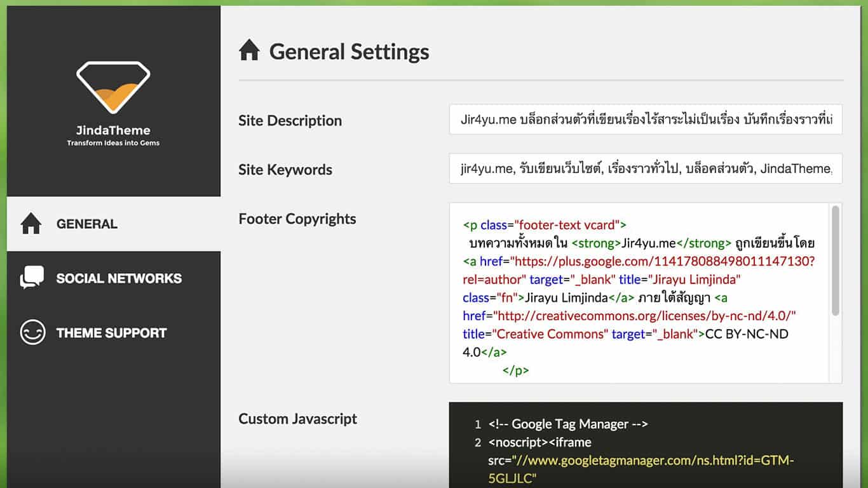Screen dimensions: 868x488
Task: Click the creativecommons.org license URL in footer code
Action: click(643, 316)
